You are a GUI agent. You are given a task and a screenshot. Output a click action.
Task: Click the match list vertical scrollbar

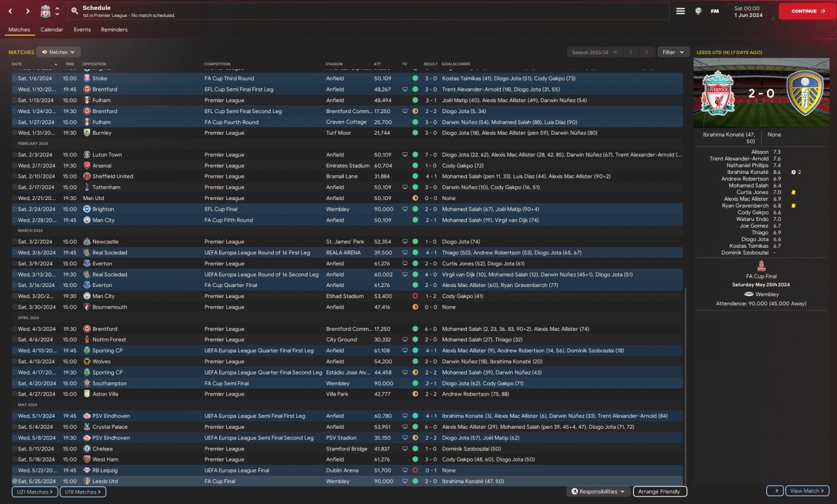click(x=686, y=386)
